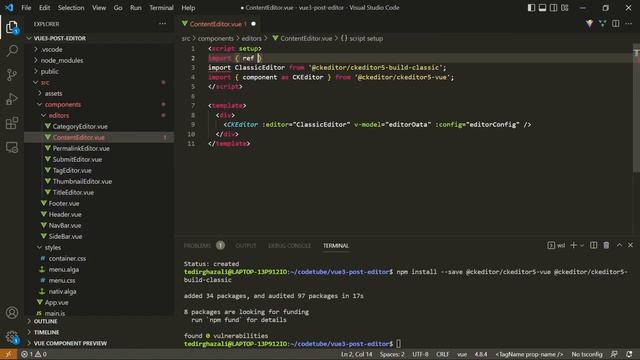Collapse the components folder
This screenshot has height=360, width=640.
[99, 104]
